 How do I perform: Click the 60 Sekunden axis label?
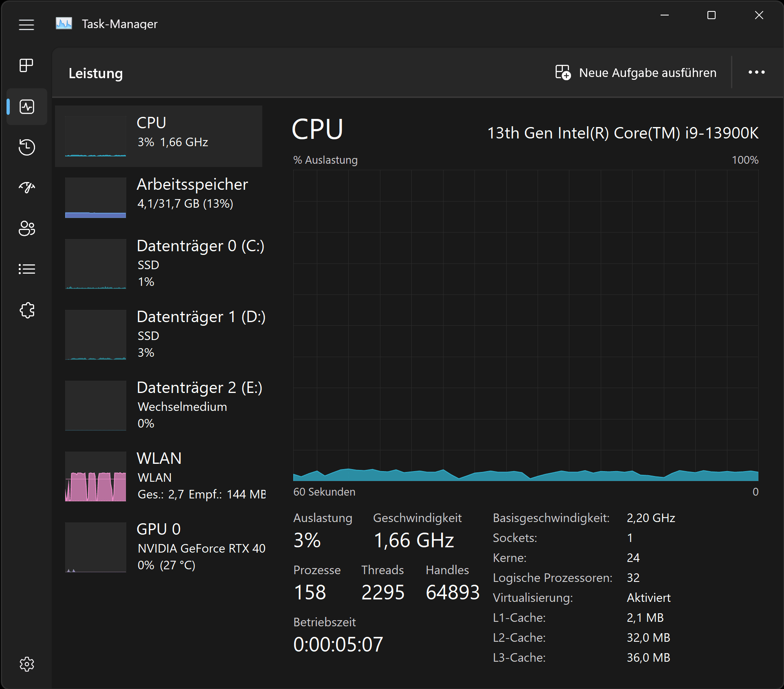click(324, 492)
